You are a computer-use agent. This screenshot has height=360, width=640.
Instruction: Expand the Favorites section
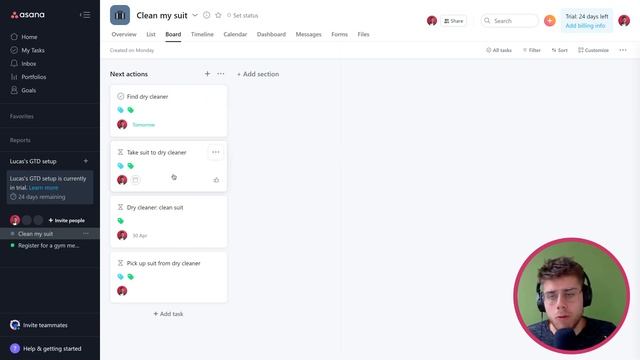[x=22, y=116]
